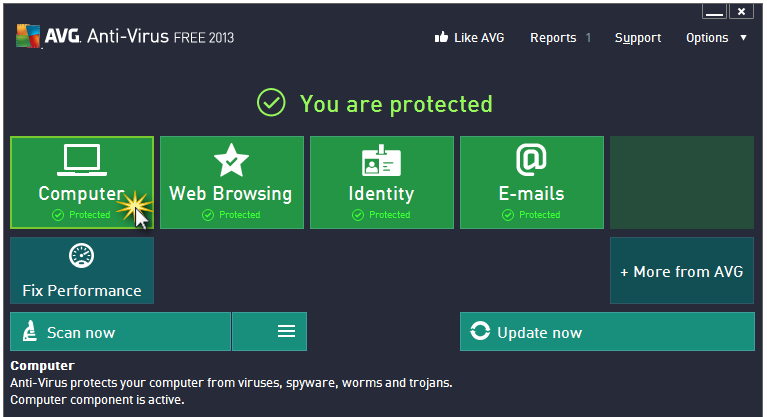
Task: Open the Fix Performance tile
Action: 82,271
